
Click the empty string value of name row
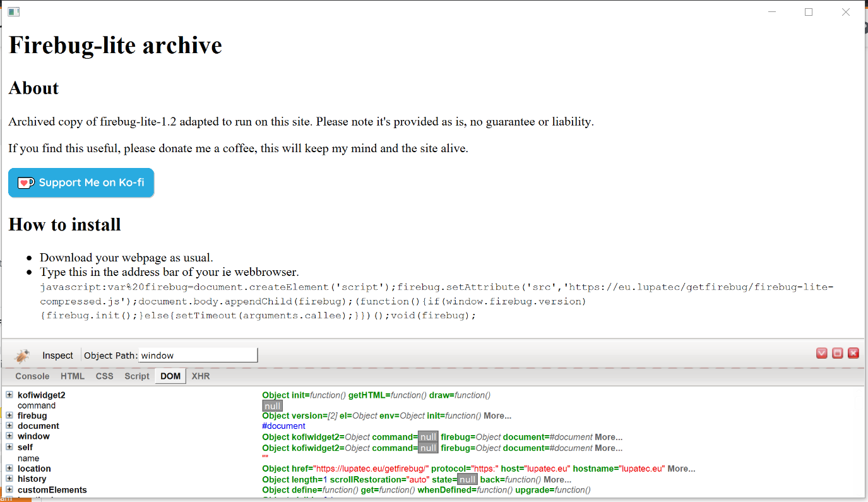pos(265,458)
